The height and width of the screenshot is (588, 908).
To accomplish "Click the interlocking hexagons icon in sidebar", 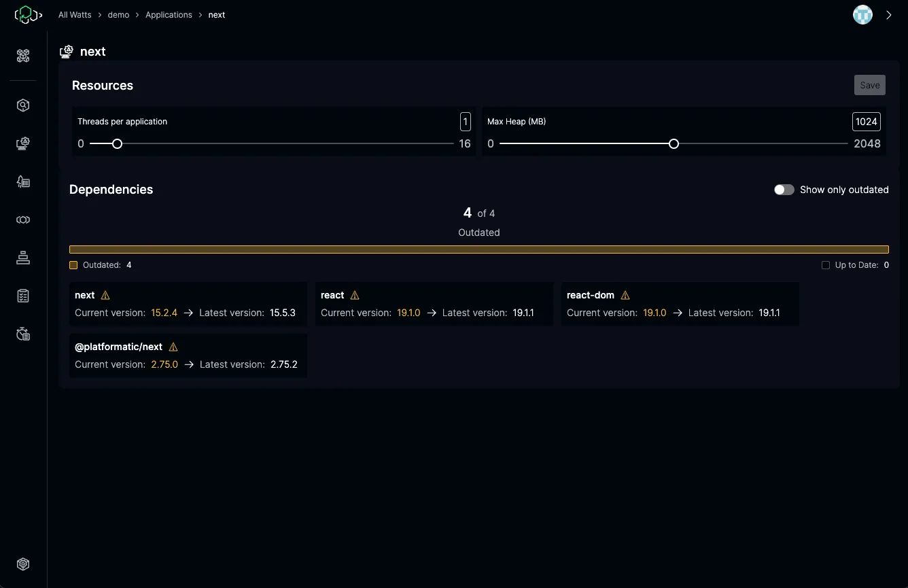I will pyautogui.click(x=23, y=220).
